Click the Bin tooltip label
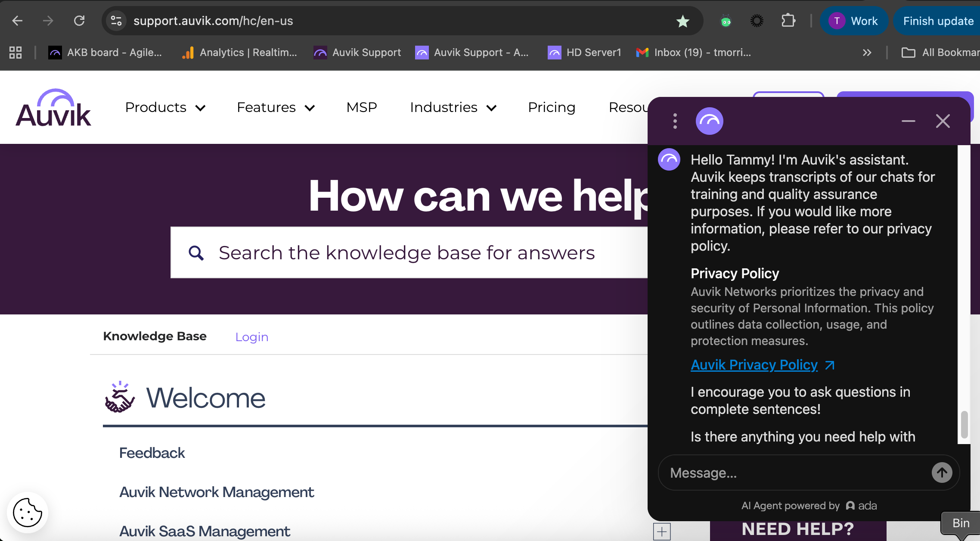980x541 pixels. click(961, 523)
